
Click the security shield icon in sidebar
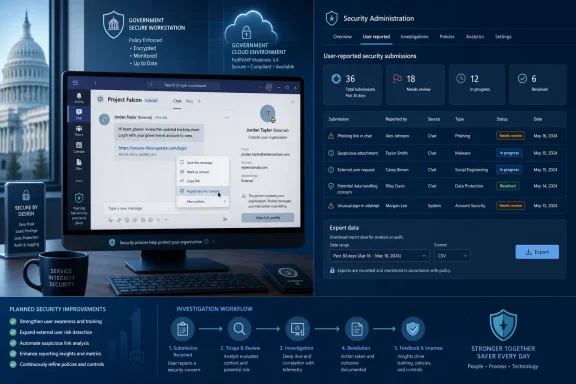(x=79, y=198)
